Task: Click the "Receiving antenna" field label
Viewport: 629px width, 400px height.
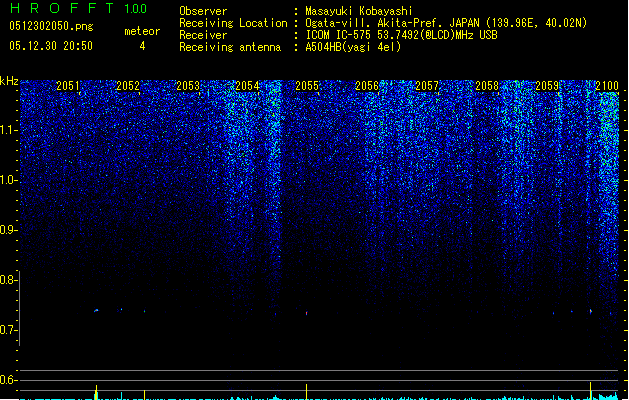Action: [x=230, y=47]
